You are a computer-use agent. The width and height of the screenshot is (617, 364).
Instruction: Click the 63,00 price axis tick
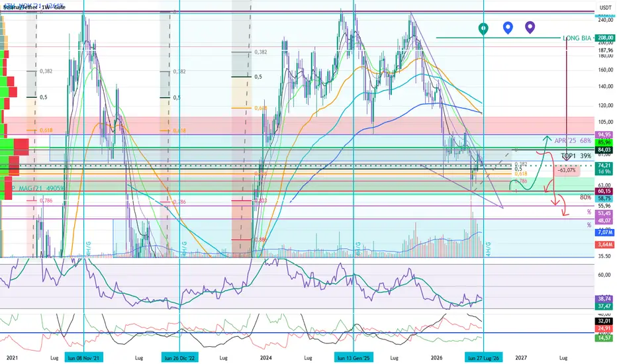(x=604, y=185)
